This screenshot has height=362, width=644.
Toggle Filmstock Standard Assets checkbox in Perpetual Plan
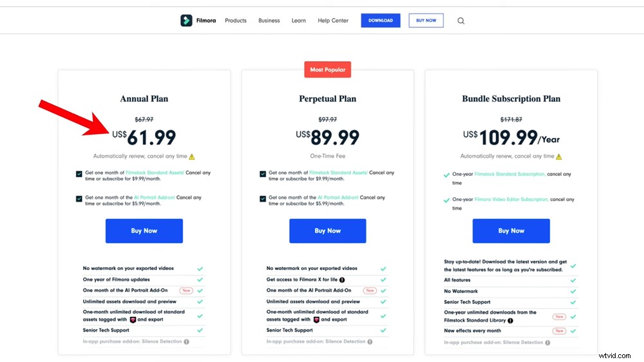263,174
